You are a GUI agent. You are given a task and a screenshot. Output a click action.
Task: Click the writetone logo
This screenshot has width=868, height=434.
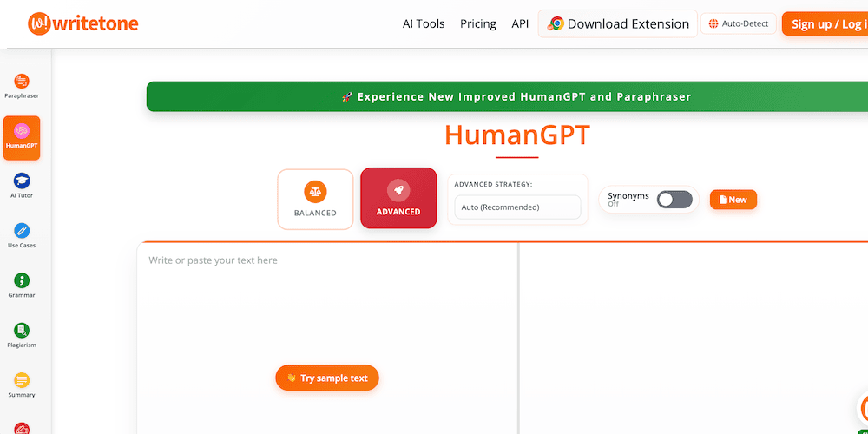(x=83, y=23)
